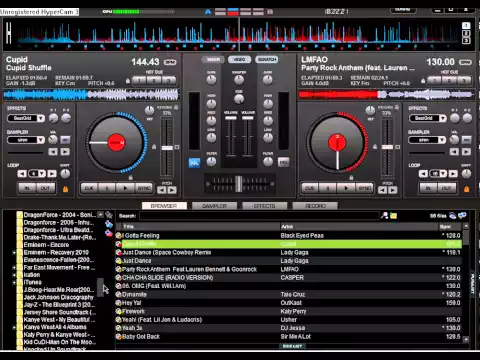
Task: Click left deck loop IN button
Action: click(x=27, y=188)
